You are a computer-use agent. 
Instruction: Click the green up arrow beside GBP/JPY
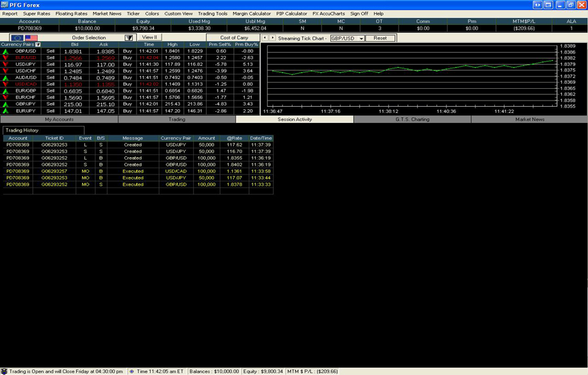[x=5, y=104]
